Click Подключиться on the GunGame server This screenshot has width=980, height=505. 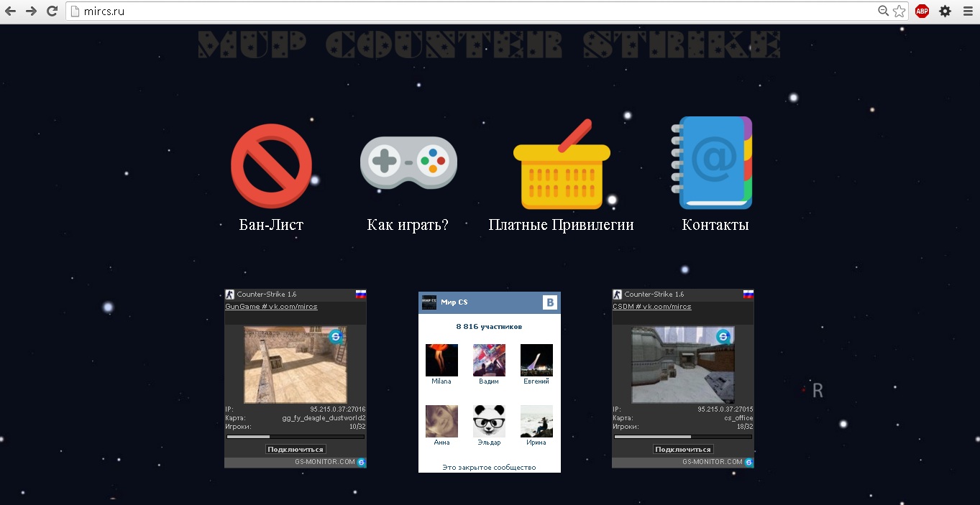click(x=296, y=449)
